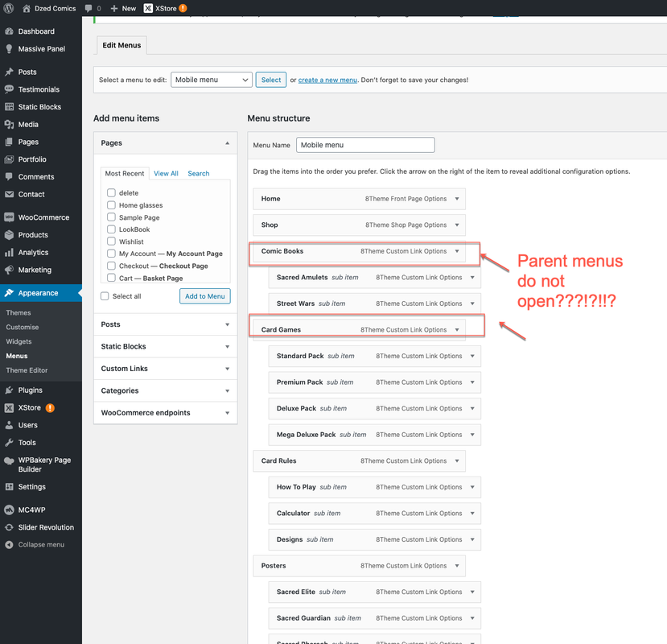The image size is (667, 644).
Task: Open Comments sidebar icon
Action: 9,176
